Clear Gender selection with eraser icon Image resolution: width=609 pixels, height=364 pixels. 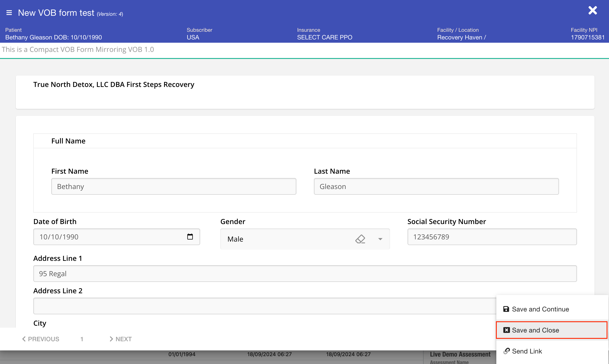tap(360, 239)
